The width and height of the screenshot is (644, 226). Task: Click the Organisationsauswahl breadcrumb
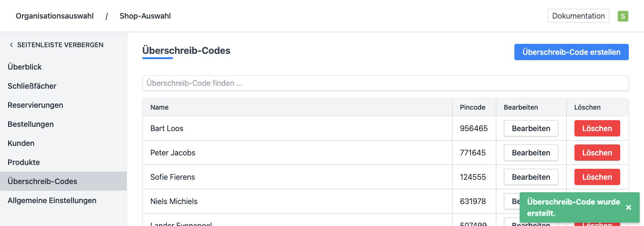(55, 16)
